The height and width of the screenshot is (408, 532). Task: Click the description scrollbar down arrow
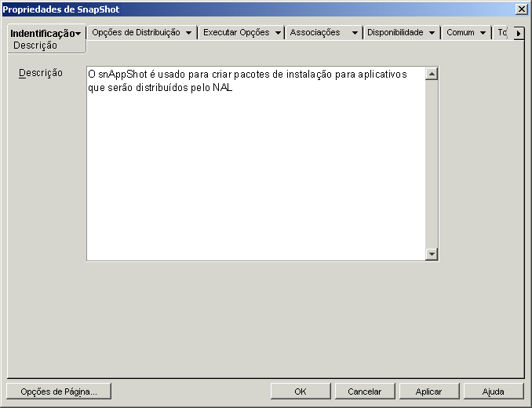click(432, 253)
